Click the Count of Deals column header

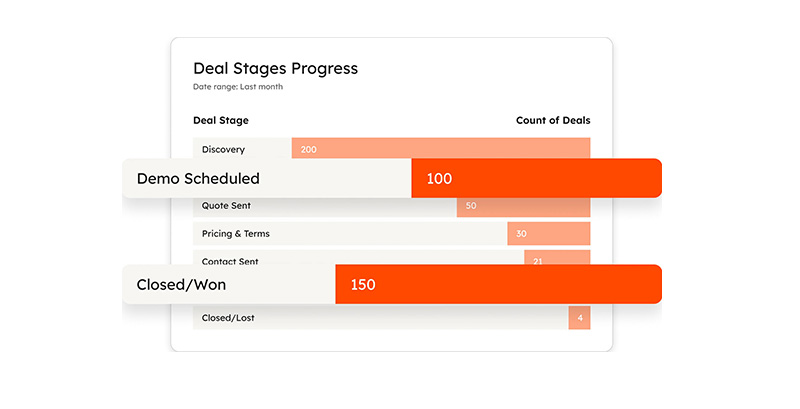552,121
